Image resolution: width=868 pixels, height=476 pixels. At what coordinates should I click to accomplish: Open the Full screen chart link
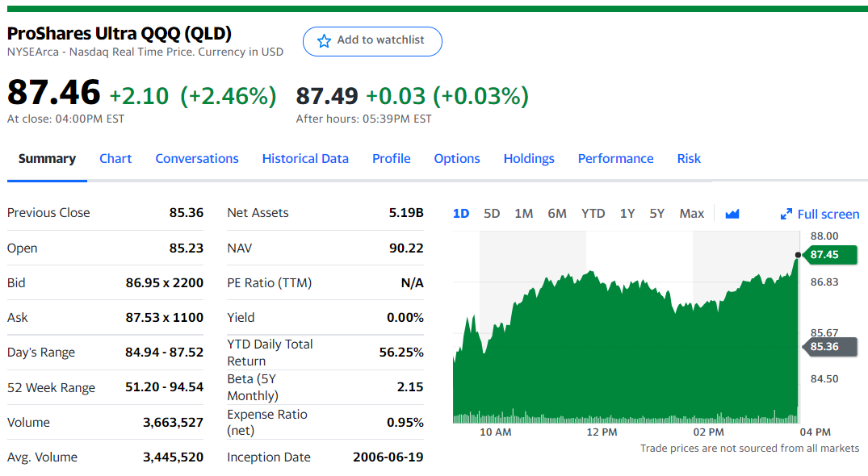(820, 215)
